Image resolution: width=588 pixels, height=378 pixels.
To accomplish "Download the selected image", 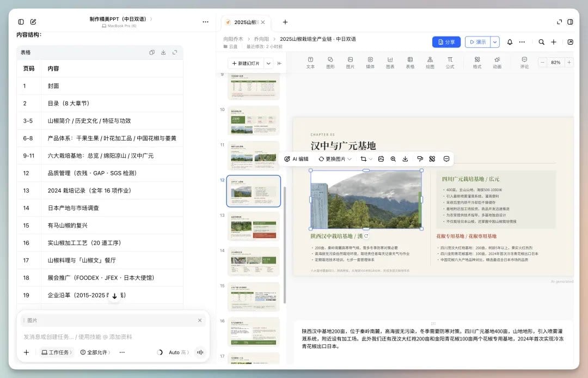I will click(x=406, y=159).
